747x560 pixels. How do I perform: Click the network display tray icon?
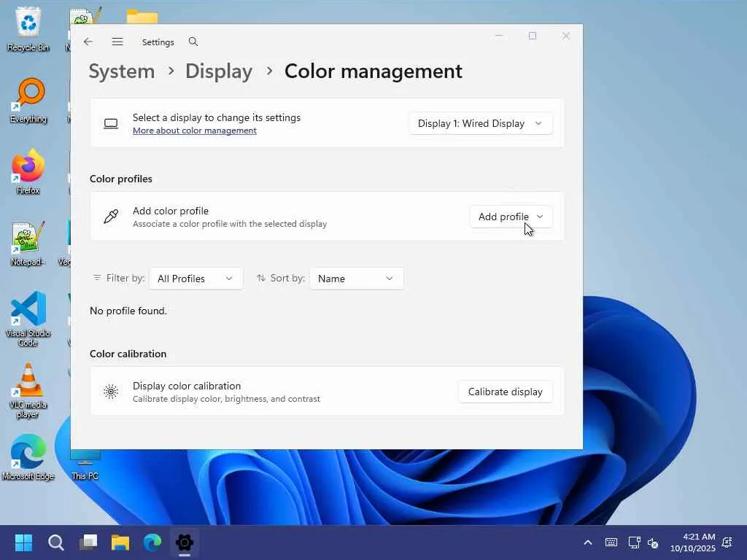(634, 542)
